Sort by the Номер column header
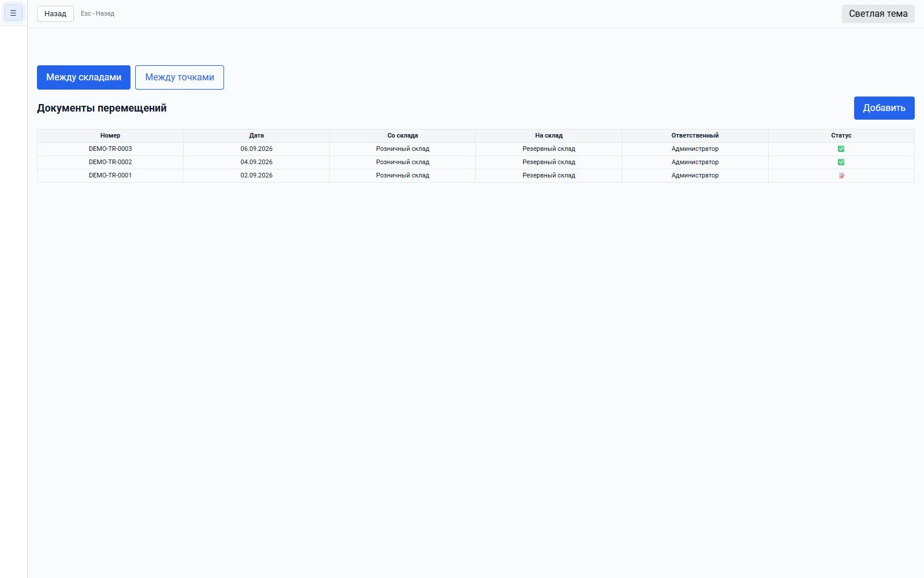Image resolution: width=924 pixels, height=578 pixels. pyautogui.click(x=110, y=136)
